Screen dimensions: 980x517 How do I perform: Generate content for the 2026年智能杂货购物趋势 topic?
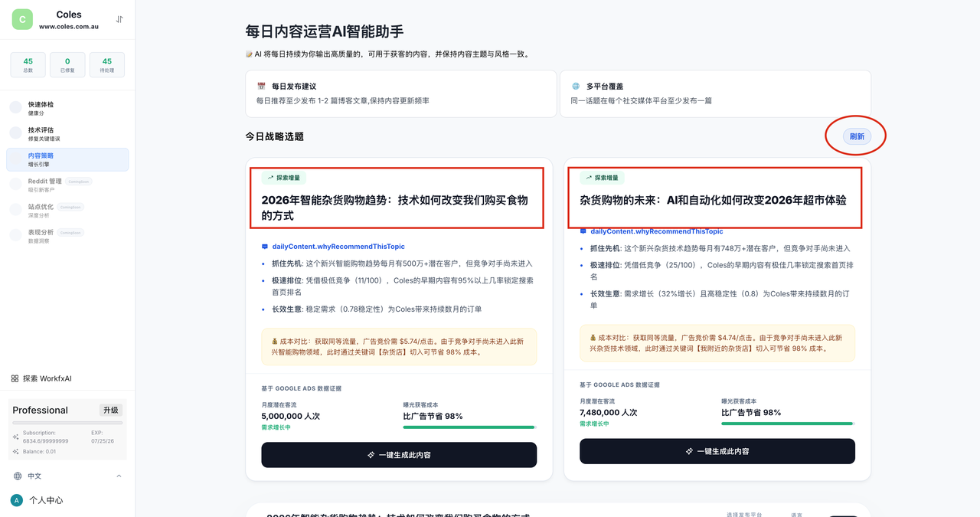399,455
